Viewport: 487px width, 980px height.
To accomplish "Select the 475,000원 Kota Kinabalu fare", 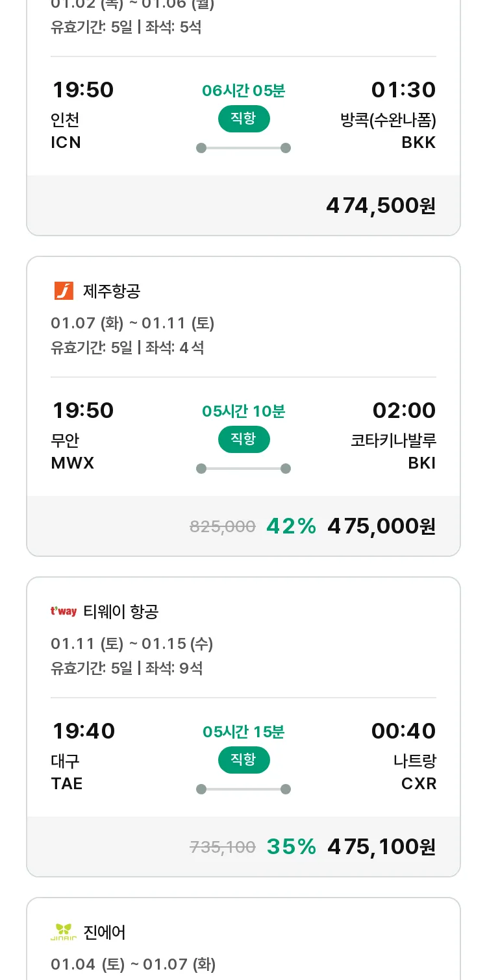I will (x=381, y=526).
